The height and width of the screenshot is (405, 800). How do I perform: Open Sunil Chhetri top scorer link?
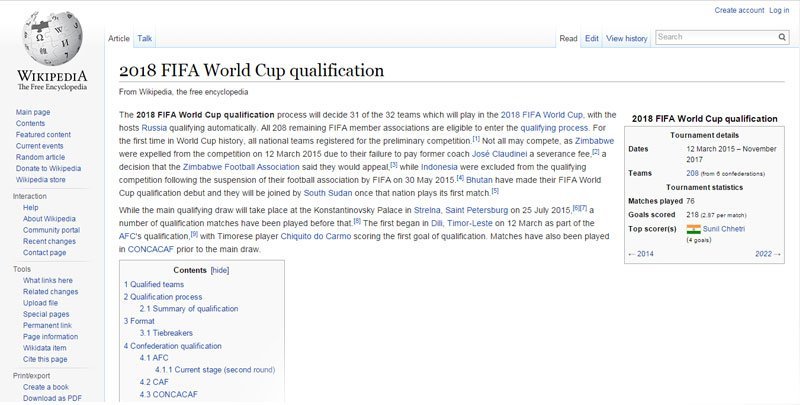click(723, 229)
